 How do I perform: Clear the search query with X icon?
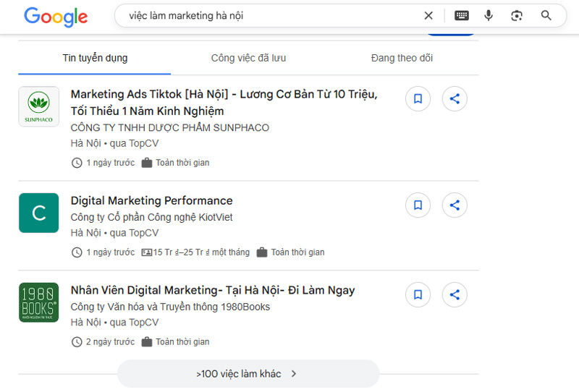coord(428,15)
